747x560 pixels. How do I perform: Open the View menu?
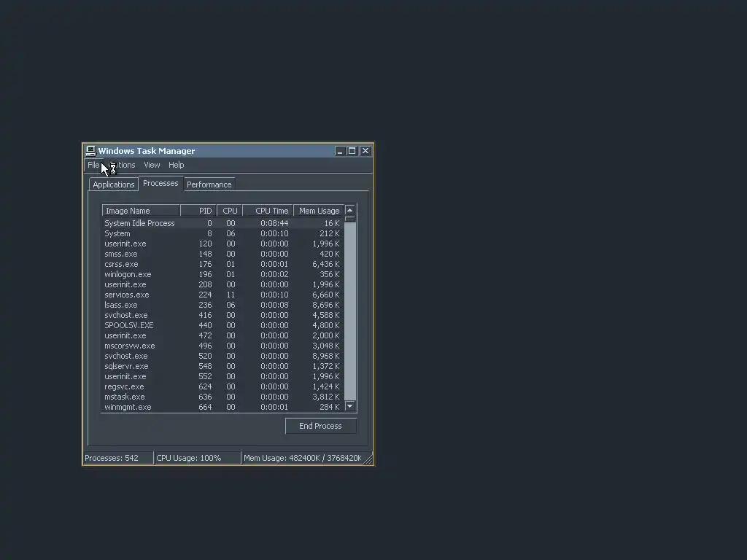point(152,165)
